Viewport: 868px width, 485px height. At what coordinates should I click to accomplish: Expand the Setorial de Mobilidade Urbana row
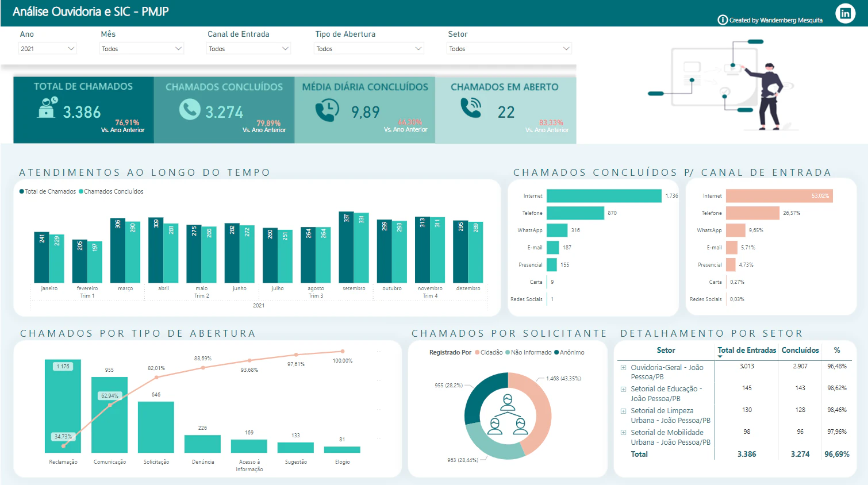click(623, 433)
